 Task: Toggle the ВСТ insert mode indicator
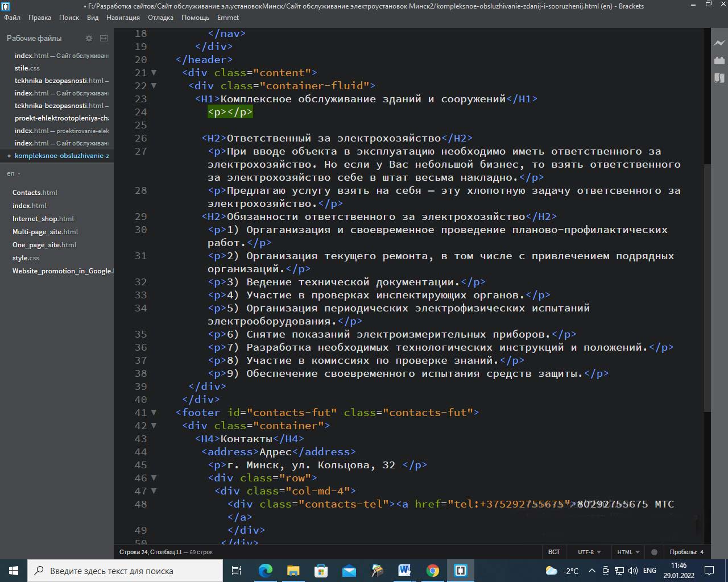(x=554, y=552)
